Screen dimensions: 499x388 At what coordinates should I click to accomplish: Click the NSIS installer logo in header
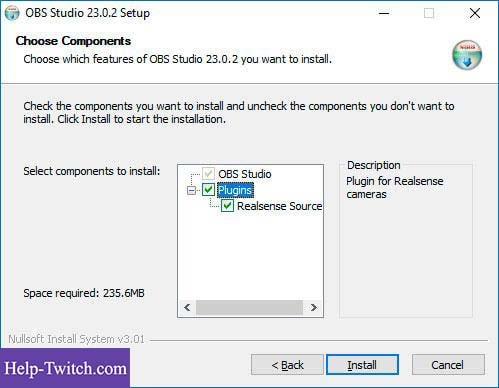pyautogui.click(x=467, y=55)
